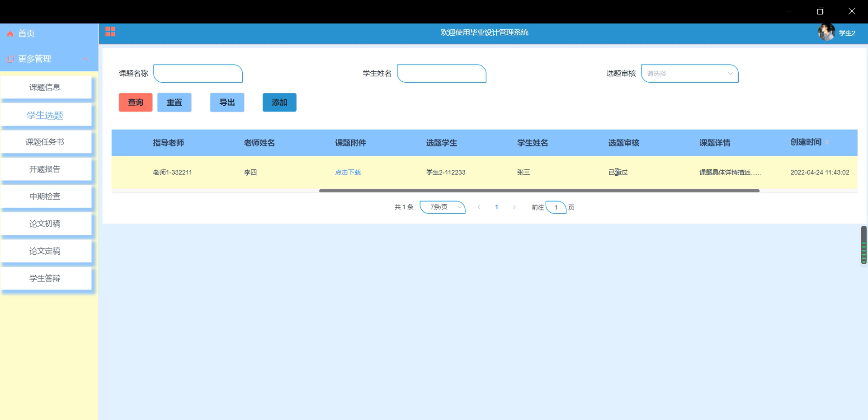Image resolution: width=868 pixels, height=420 pixels.
Task: Click the table's horizontal scrollbar
Action: tap(539, 191)
